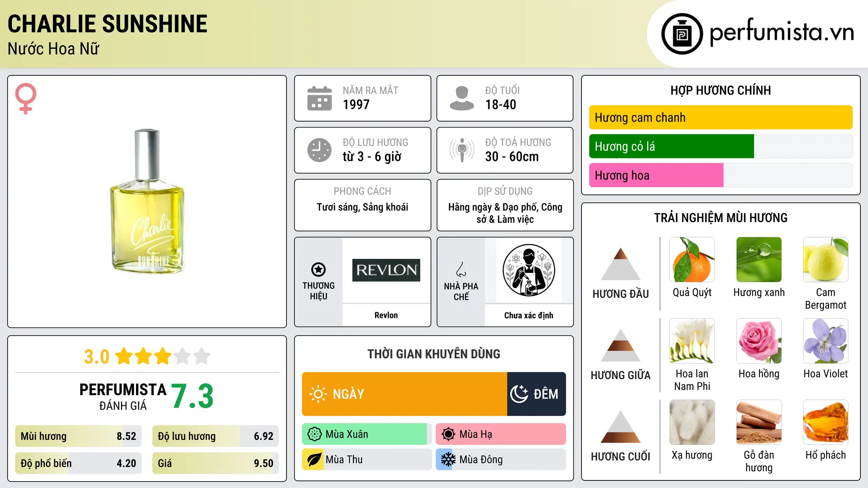Click the Hương giữa pyramid icon
The width and height of the screenshot is (868, 488).
[620, 345]
